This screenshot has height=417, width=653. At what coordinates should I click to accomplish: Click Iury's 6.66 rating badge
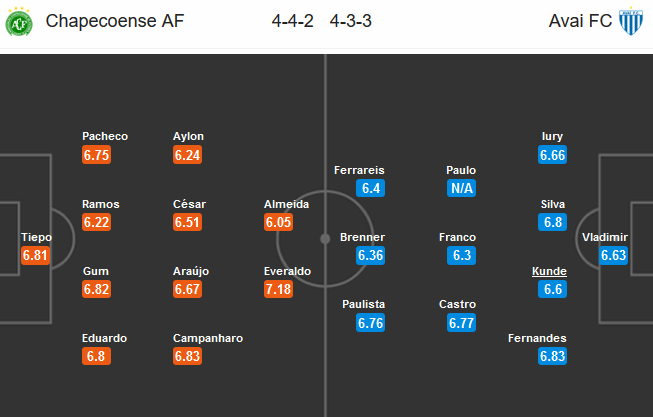pos(553,154)
